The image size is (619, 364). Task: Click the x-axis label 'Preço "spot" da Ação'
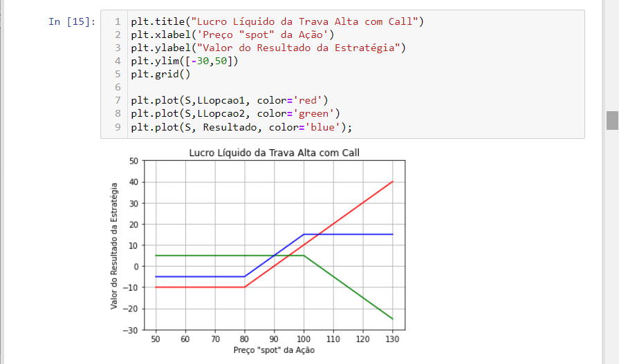pos(274,350)
